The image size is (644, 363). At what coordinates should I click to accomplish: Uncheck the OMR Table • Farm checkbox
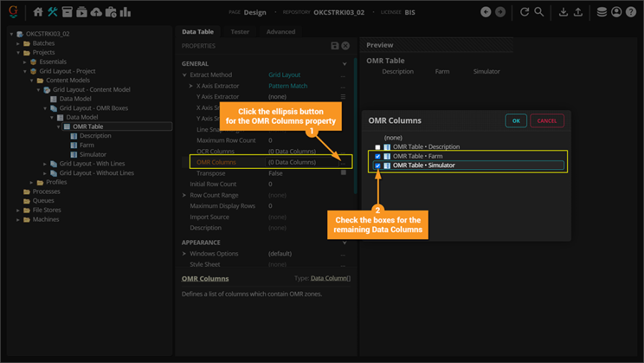(x=378, y=156)
